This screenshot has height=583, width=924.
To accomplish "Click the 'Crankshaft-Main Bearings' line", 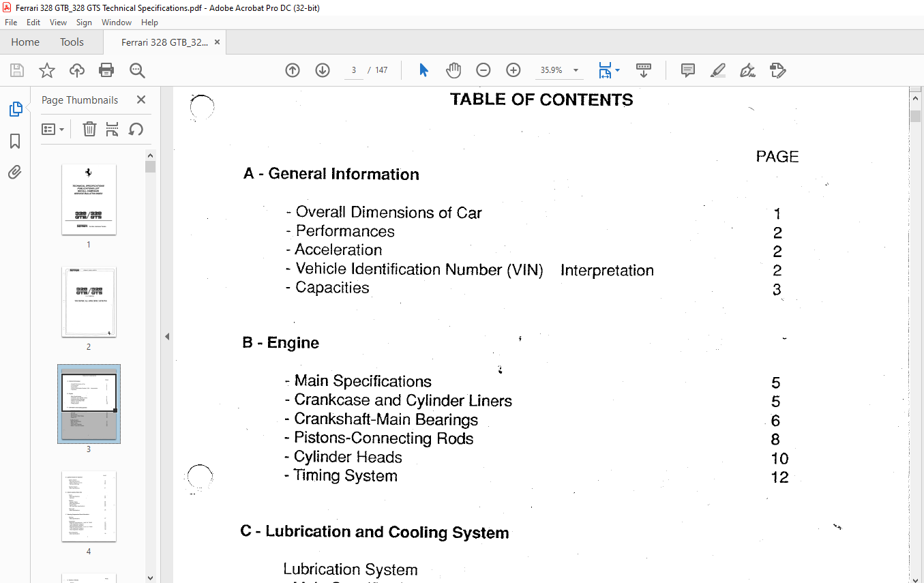I will 381,420.
